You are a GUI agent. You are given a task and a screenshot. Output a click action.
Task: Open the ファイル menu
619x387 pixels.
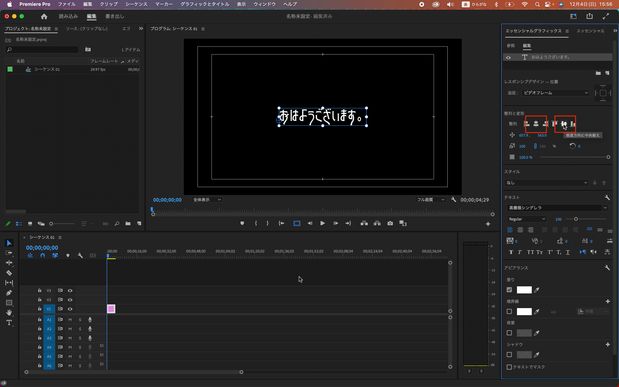(66, 4)
